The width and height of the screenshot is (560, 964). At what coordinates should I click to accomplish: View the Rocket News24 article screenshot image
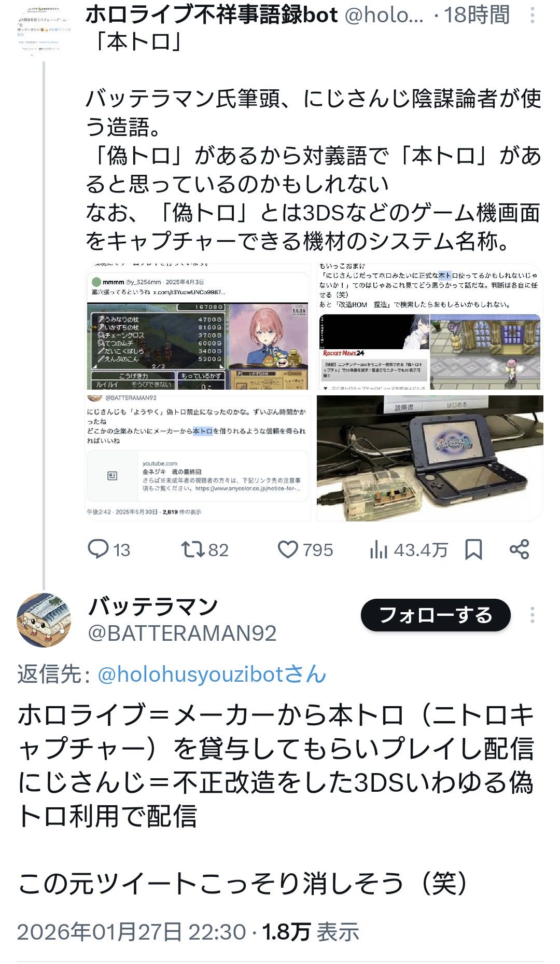(430, 327)
